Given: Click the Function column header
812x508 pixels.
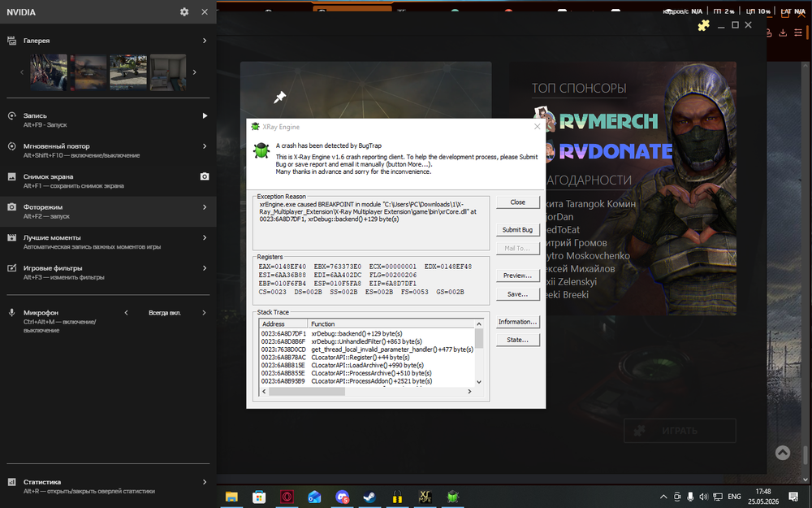Looking at the screenshot, I should pos(391,323).
